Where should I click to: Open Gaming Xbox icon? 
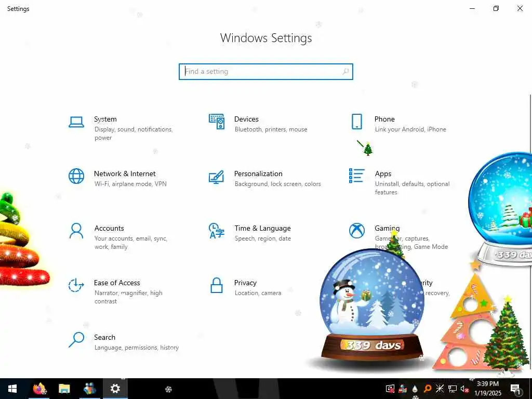click(356, 231)
